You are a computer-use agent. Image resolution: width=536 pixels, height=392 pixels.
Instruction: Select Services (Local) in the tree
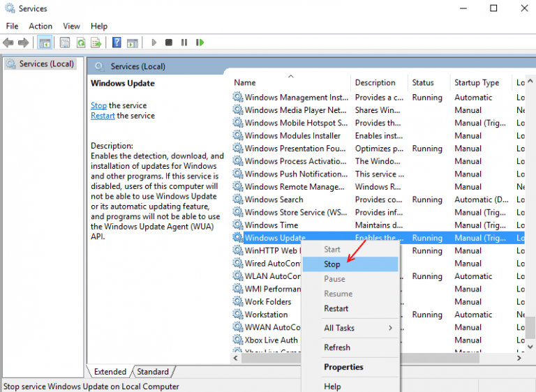pyautogui.click(x=40, y=64)
